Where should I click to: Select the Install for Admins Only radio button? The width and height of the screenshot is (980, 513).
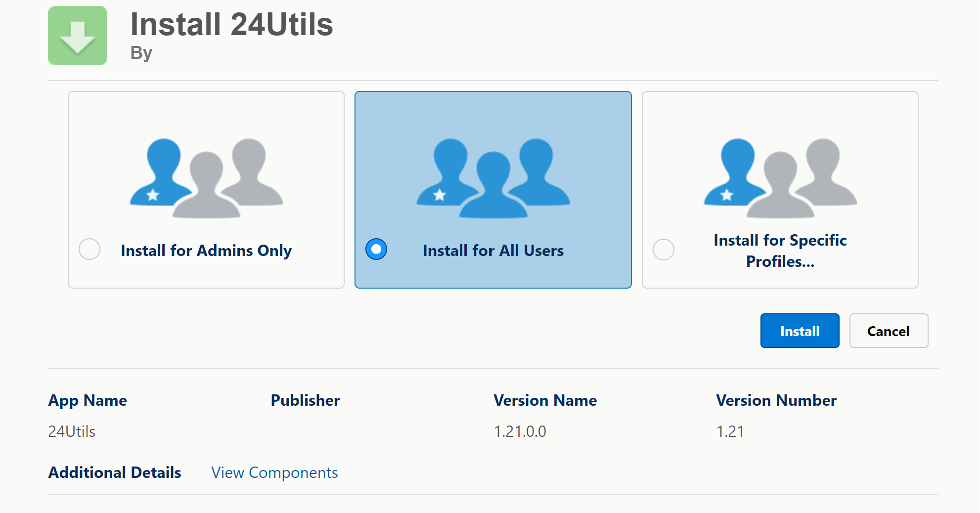[x=89, y=249]
